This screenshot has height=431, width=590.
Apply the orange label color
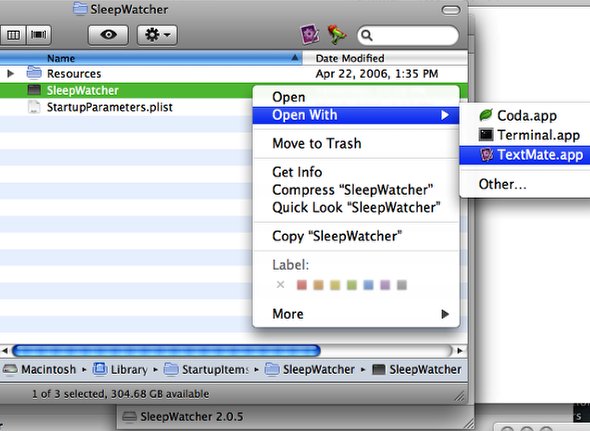(318, 285)
